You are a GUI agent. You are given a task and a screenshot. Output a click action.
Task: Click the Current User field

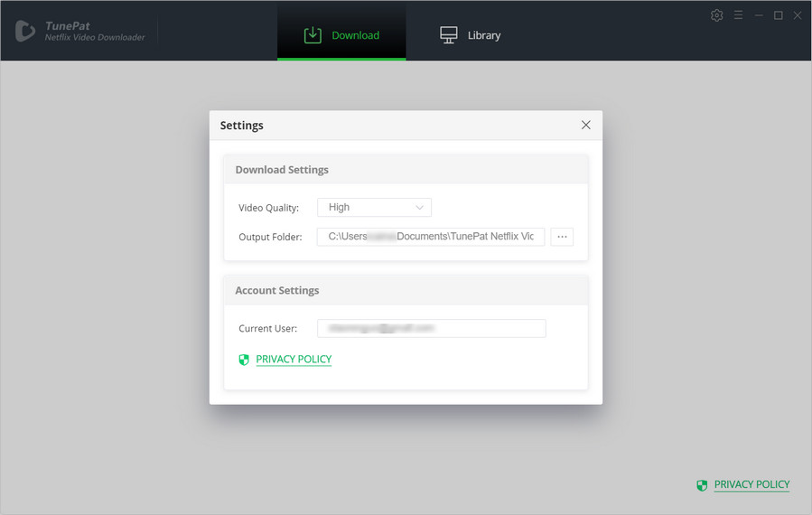click(x=432, y=329)
